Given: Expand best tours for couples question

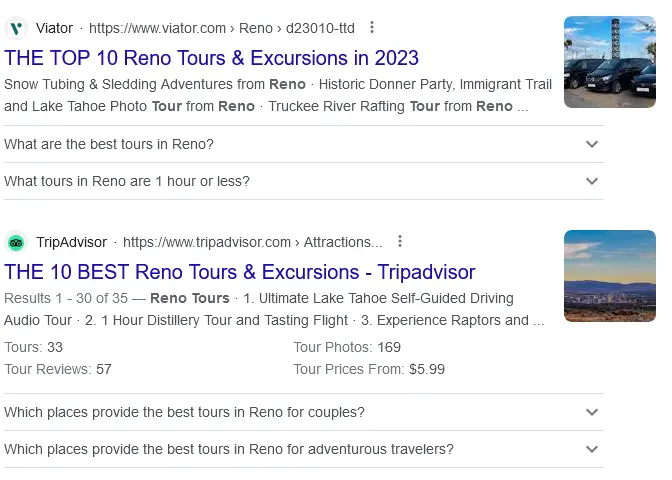Looking at the screenshot, I should click(x=304, y=412).
